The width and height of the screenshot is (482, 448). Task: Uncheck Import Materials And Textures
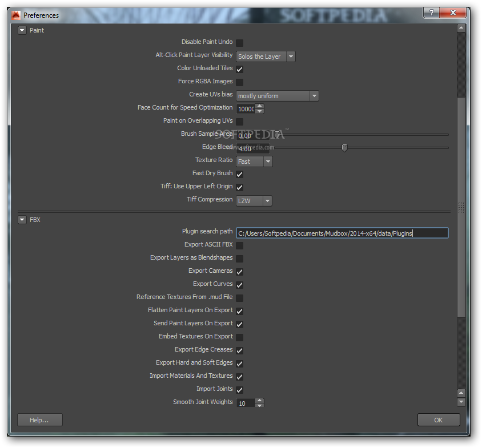point(239,377)
